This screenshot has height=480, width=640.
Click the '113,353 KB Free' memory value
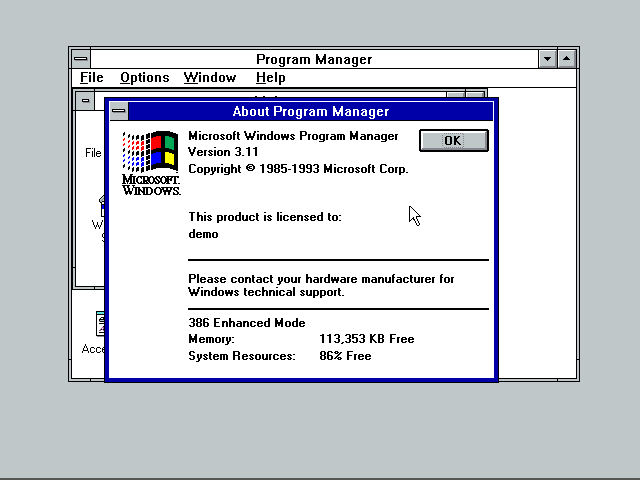point(367,339)
